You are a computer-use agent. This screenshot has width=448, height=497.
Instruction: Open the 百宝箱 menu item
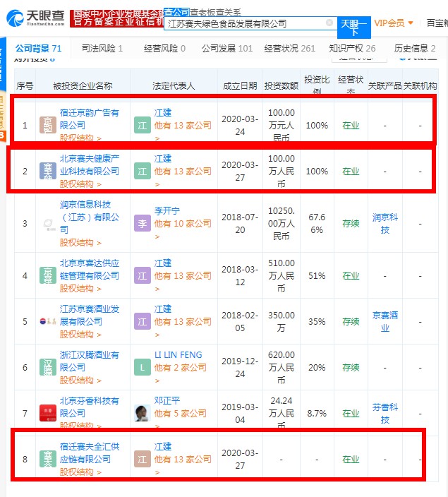coord(437,23)
